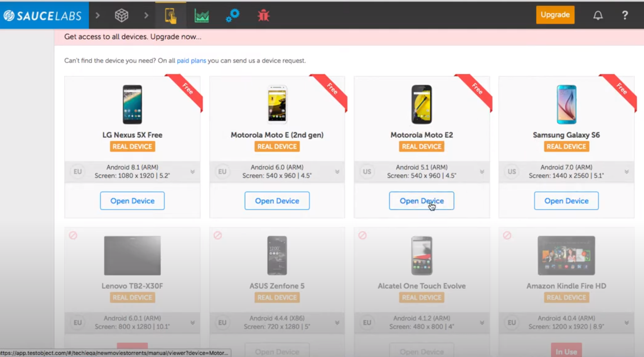Expand Alcatel One Touch Evolve details
Image resolution: width=644 pixels, height=357 pixels.
click(482, 323)
